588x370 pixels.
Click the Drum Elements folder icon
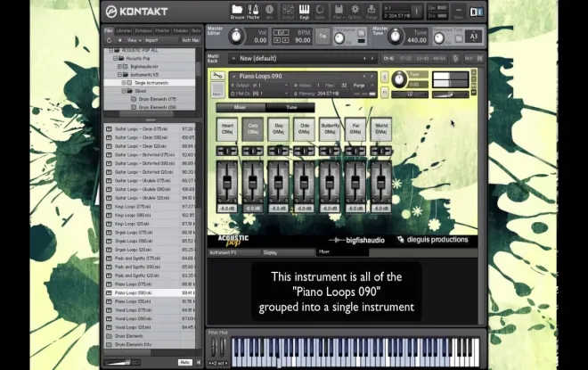pyautogui.click(x=109, y=336)
